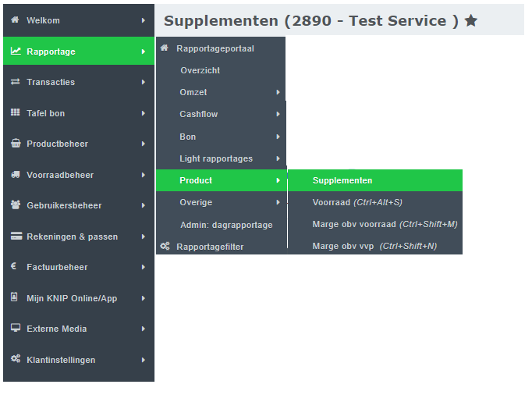
Task: Click the Gebruikersbeheer users icon
Action: (16, 205)
